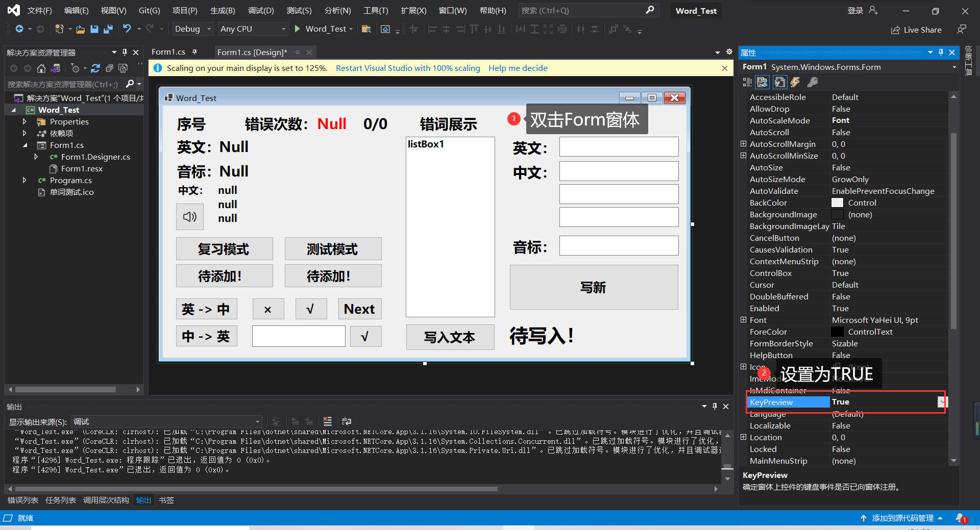Screen dimensions: 980x530
Task: Click the Collapse All icon in Solution Explorer
Action: 109,68
